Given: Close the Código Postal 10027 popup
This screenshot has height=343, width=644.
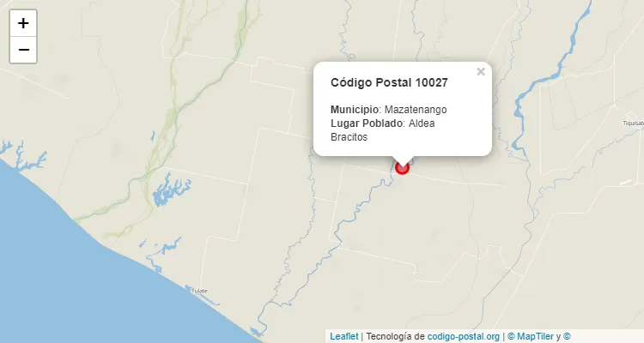Looking at the screenshot, I should coord(481,72).
